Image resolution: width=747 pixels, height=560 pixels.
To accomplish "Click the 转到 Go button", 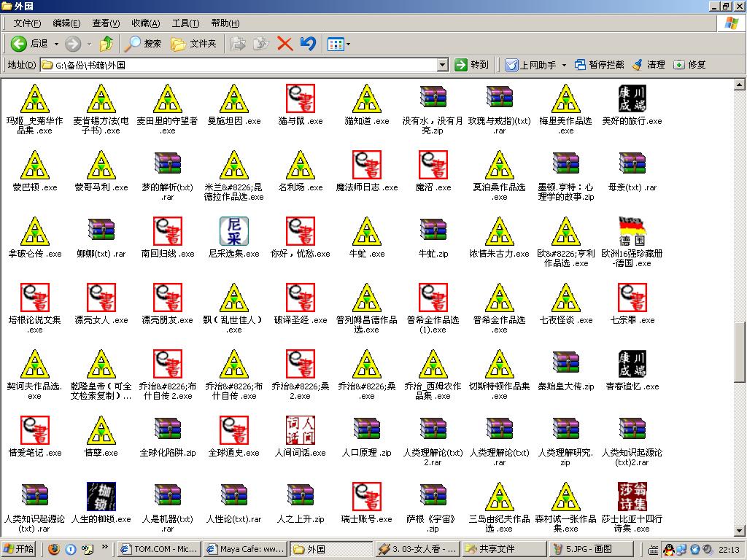I will tap(471, 65).
